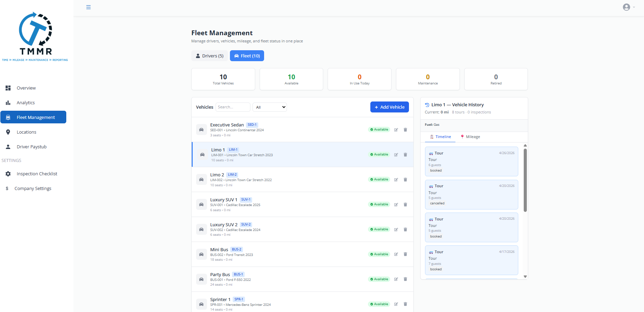644x312 pixels.
Task: Open Company Settings
Action: pyautogui.click(x=33, y=188)
